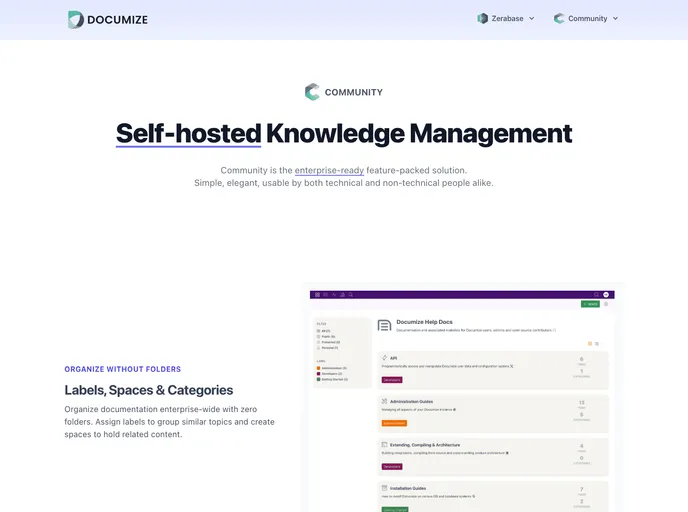Select the 'Public' filter in the preview sidebar

[x=326, y=337]
